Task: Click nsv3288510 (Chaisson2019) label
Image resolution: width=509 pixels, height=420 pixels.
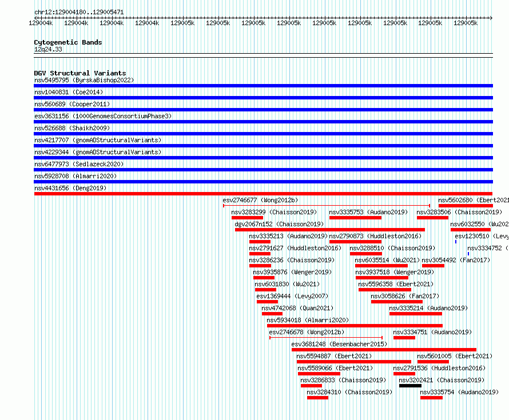Action: 392,248
